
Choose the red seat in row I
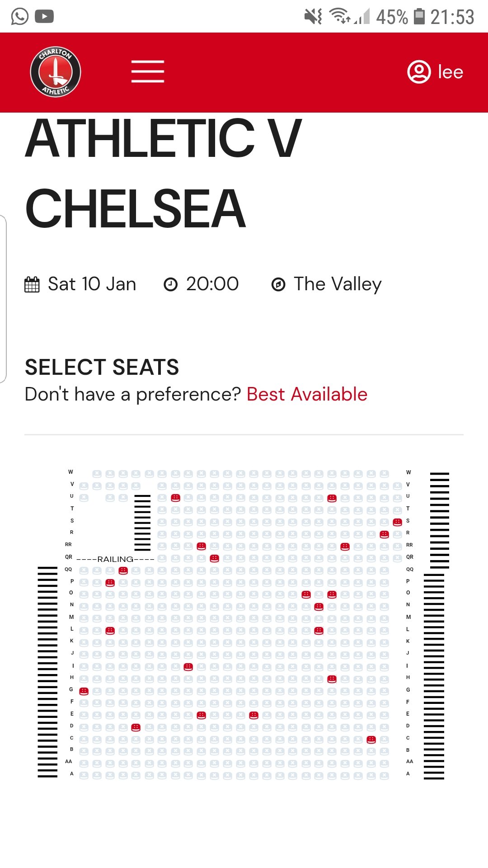click(188, 667)
